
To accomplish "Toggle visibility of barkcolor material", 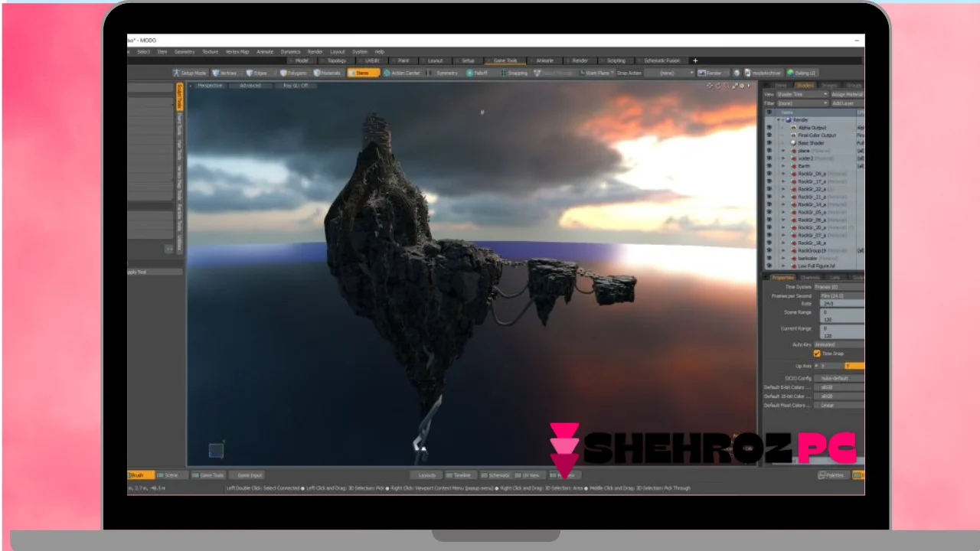I will point(769,258).
